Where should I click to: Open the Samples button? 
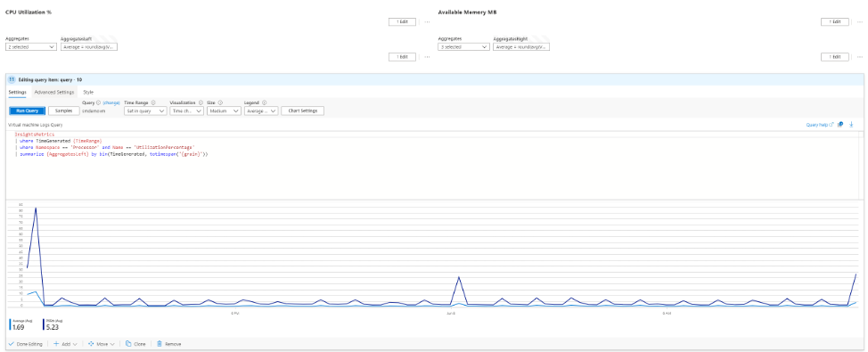pyautogui.click(x=63, y=111)
